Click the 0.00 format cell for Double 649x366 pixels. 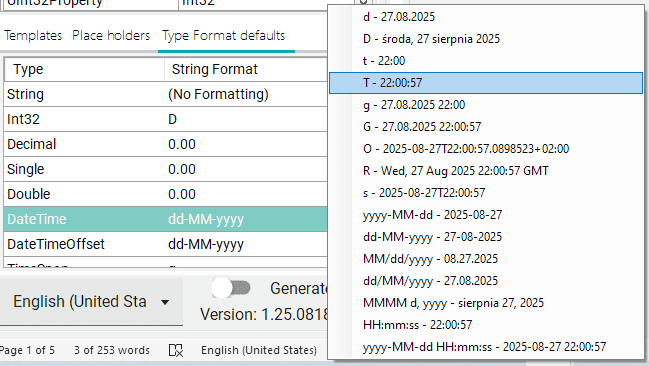(x=246, y=194)
